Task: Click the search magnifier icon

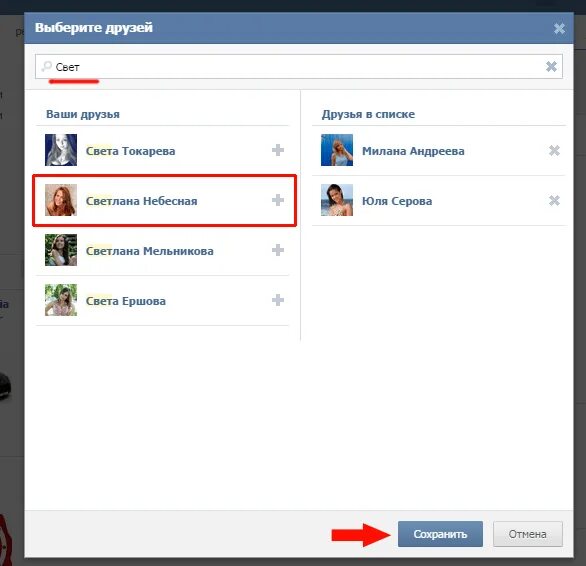Action: (46, 67)
